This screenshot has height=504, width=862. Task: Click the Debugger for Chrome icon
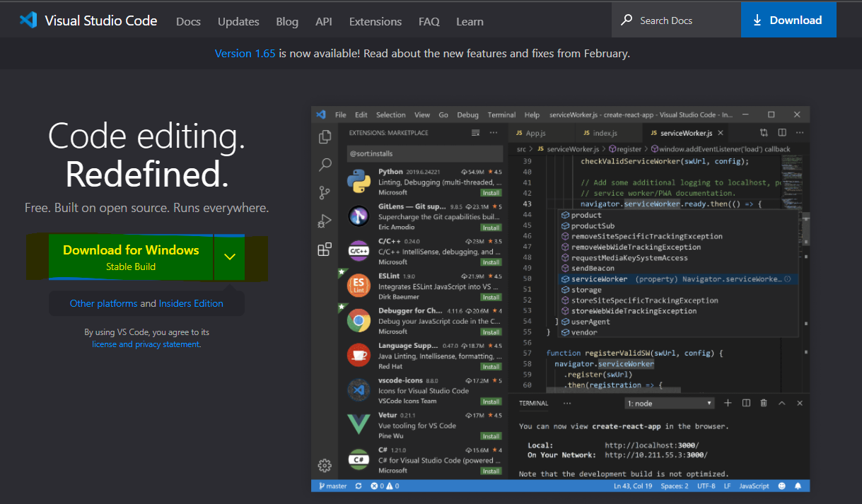359,320
